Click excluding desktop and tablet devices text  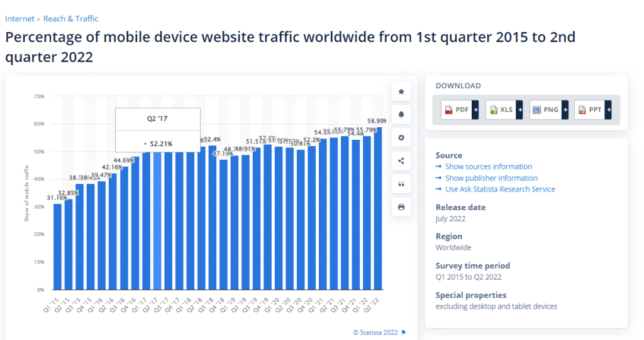(497, 306)
